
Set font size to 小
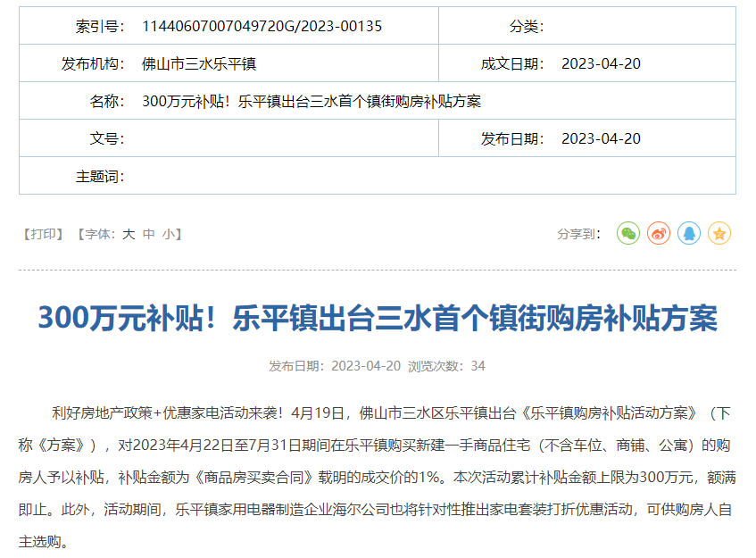coord(168,234)
